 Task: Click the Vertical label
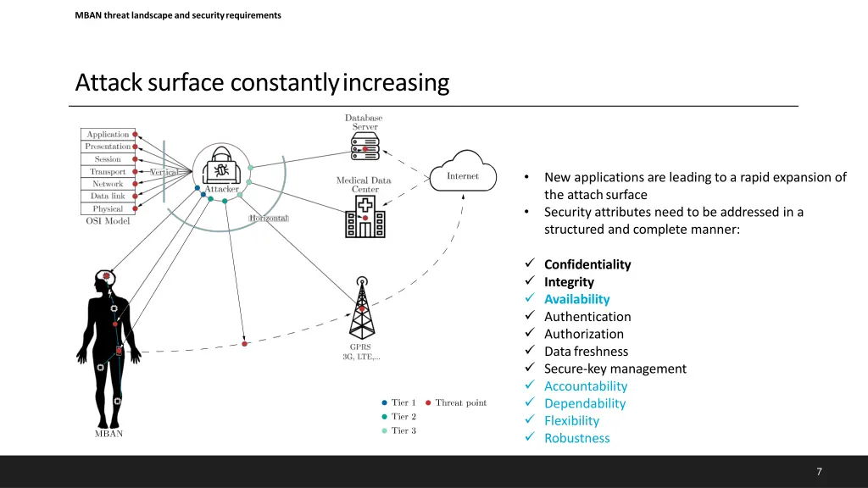pyautogui.click(x=164, y=172)
